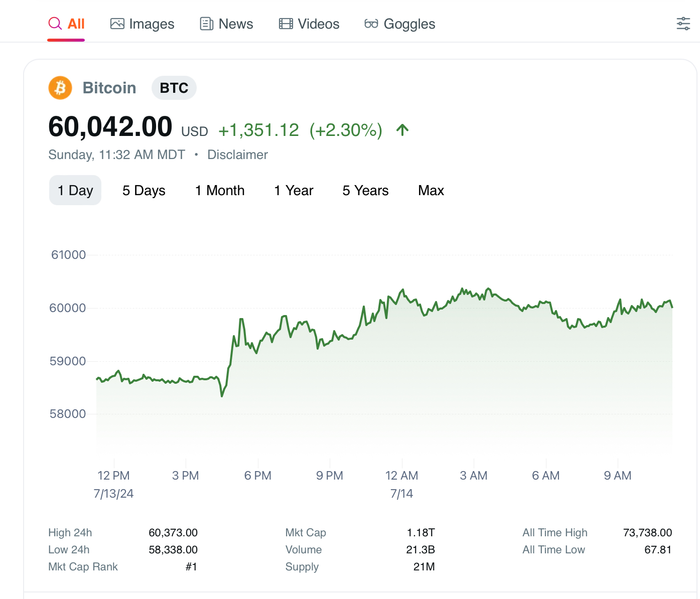Click the 3 PM x-axis label
Screen dimensions: 700x599
click(186, 475)
